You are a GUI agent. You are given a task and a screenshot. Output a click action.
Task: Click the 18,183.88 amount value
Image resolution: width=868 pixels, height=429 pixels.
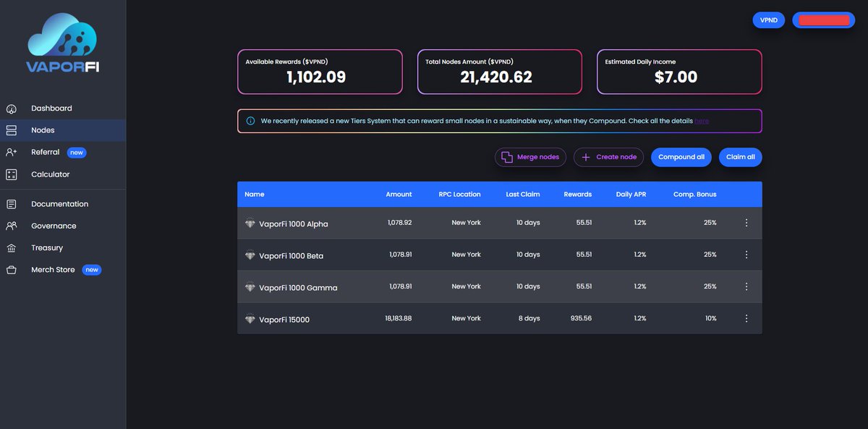pos(399,318)
